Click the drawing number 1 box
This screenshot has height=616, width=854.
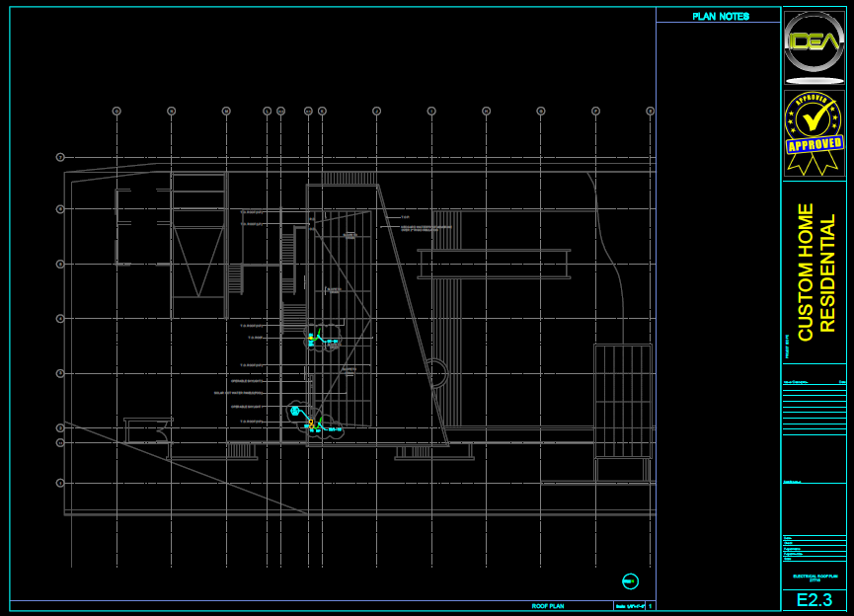[x=650, y=605]
